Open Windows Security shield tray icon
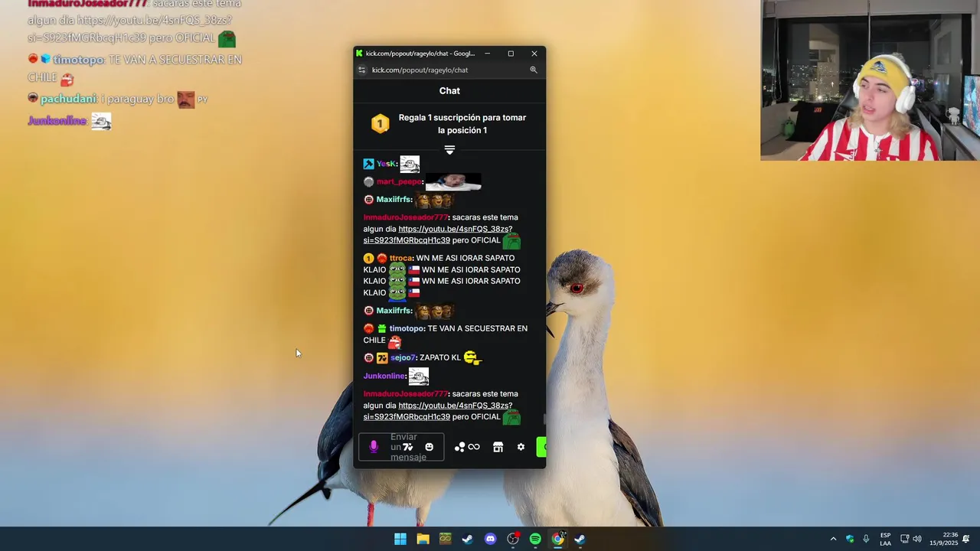 click(850, 539)
